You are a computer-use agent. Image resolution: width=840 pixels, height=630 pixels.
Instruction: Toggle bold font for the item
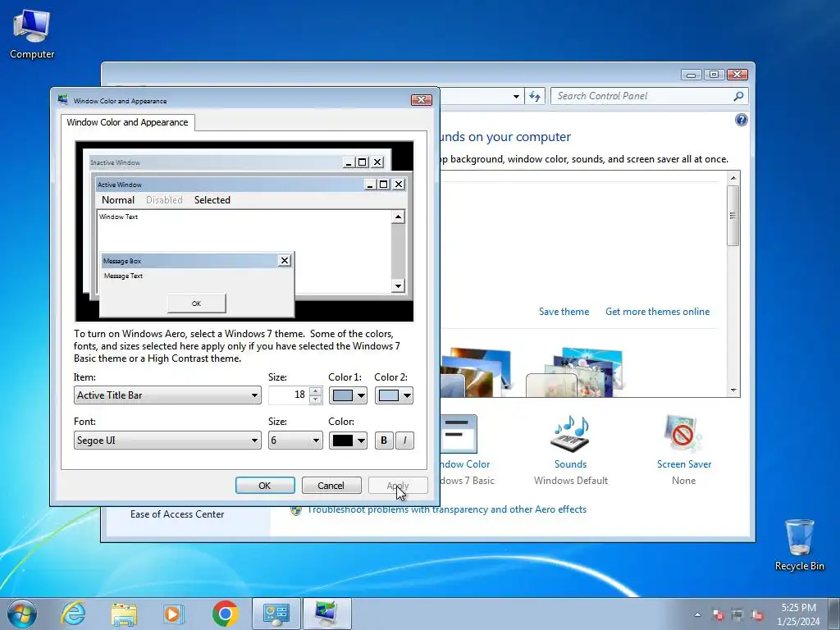(x=384, y=441)
